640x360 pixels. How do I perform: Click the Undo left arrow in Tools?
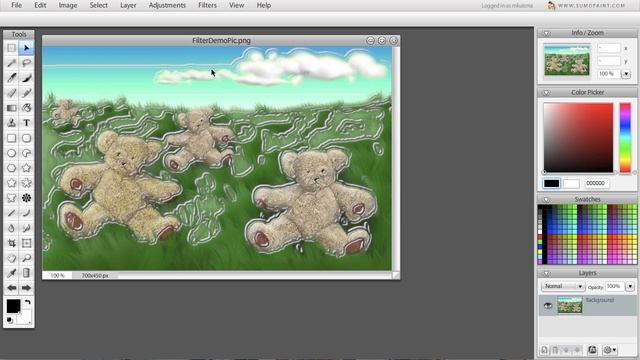pyautogui.click(x=11, y=288)
